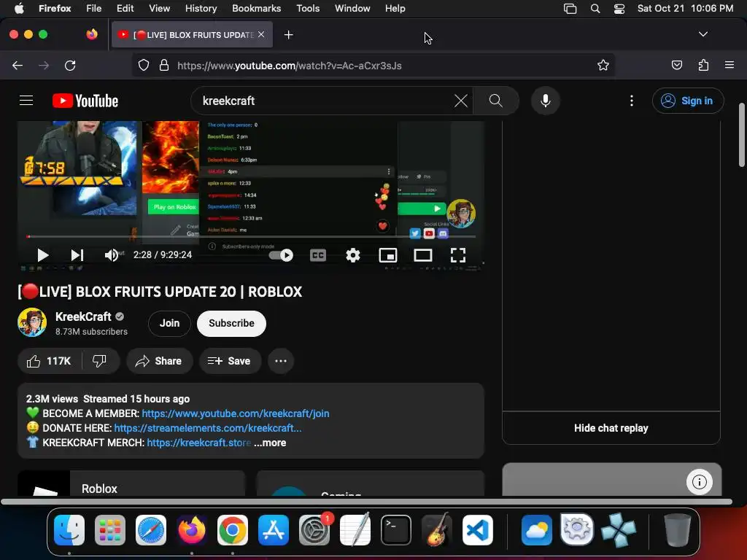747x560 pixels.
Task: Bookmark this page with the star
Action: pyautogui.click(x=603, y=65)
